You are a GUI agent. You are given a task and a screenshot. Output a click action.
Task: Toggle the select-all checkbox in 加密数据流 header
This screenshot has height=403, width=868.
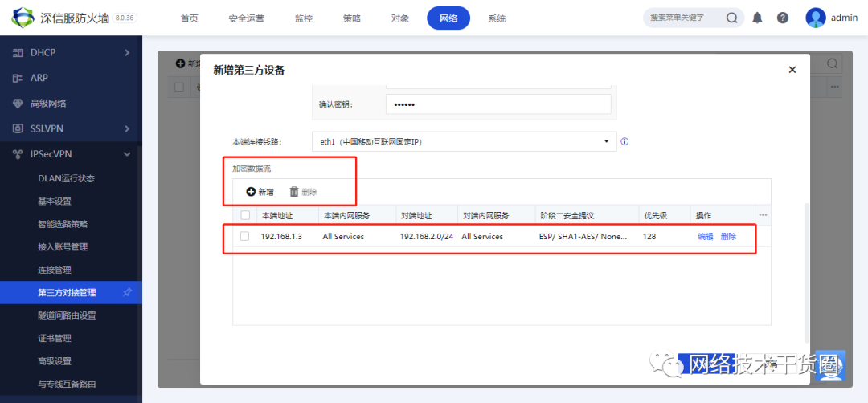click(x=245, y=215)
